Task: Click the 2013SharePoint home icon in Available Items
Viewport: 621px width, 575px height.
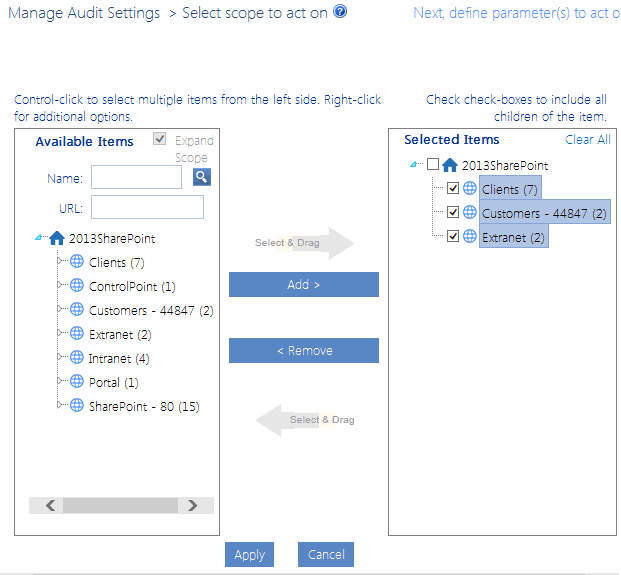Action: point(57,239)
